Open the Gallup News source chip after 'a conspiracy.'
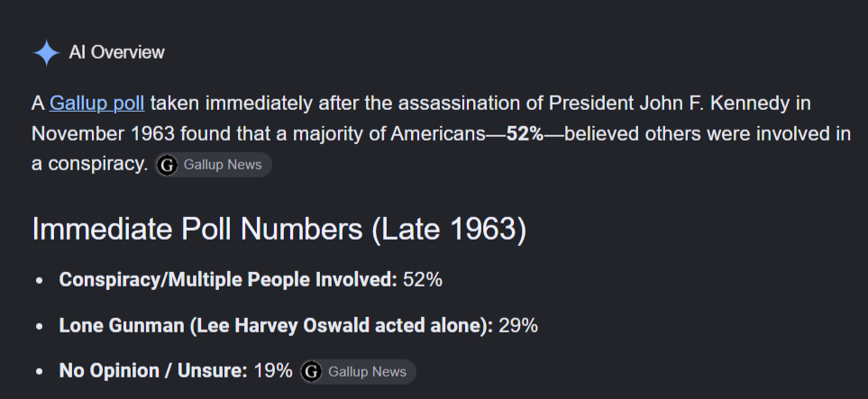The width and height of the screenshot is (868, 399). coord(213,165)
